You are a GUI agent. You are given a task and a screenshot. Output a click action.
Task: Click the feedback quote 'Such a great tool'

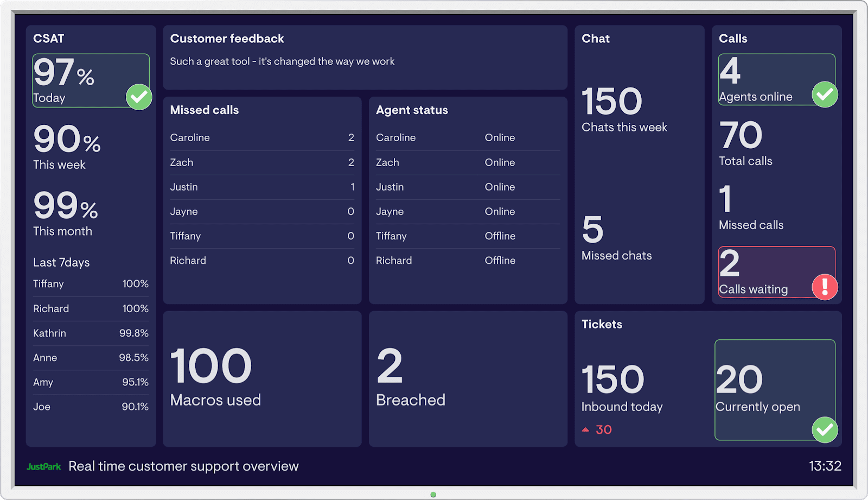(x=282, y=61)
